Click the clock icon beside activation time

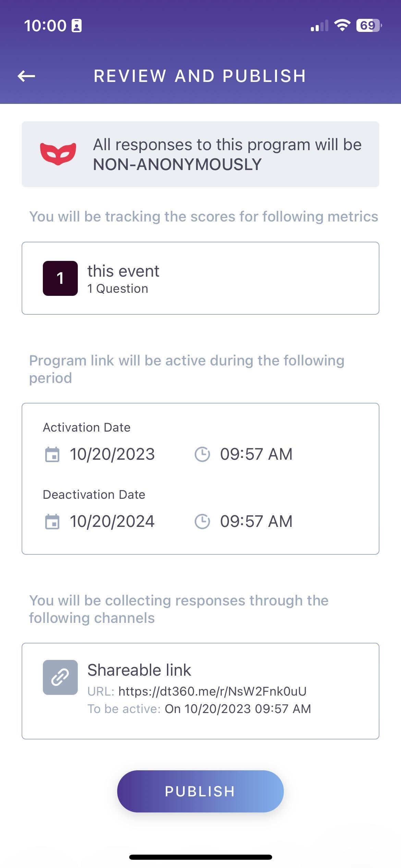click(202, 454)
